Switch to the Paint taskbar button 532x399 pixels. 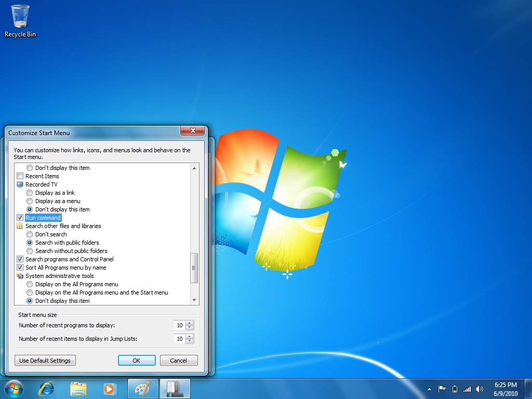(143, 389)
